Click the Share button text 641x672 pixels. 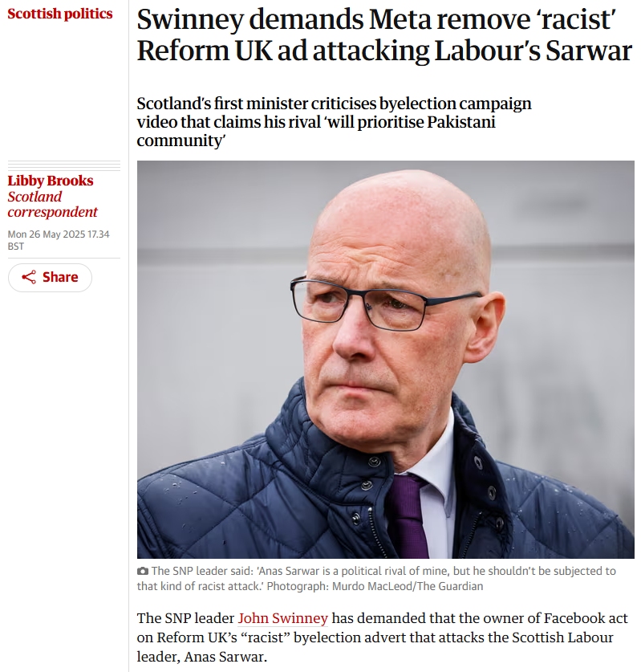point(60,277)
